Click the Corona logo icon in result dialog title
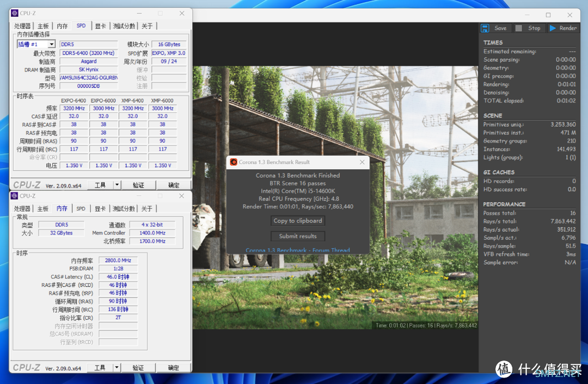Viewport: 588px width, 384px height. click(234, 162)
